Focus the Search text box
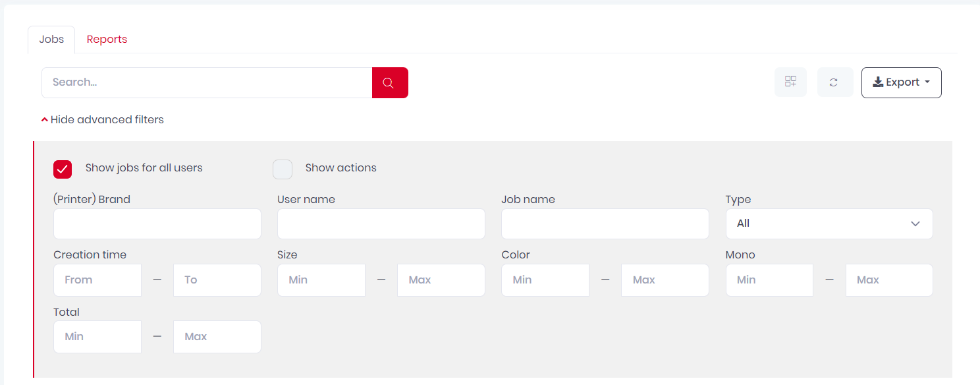This screenshot has height=385, width=980. click(207, 82)
